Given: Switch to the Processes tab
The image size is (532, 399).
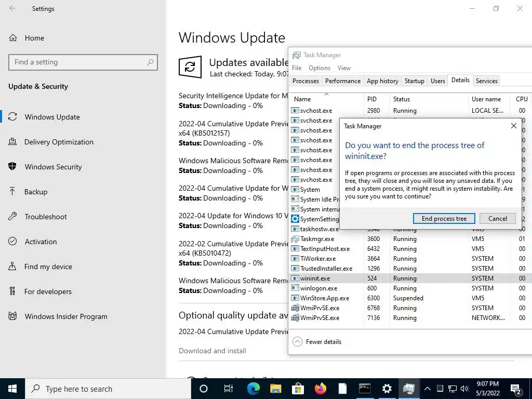Looking at the screenshot, I should (x=305, y=81).
